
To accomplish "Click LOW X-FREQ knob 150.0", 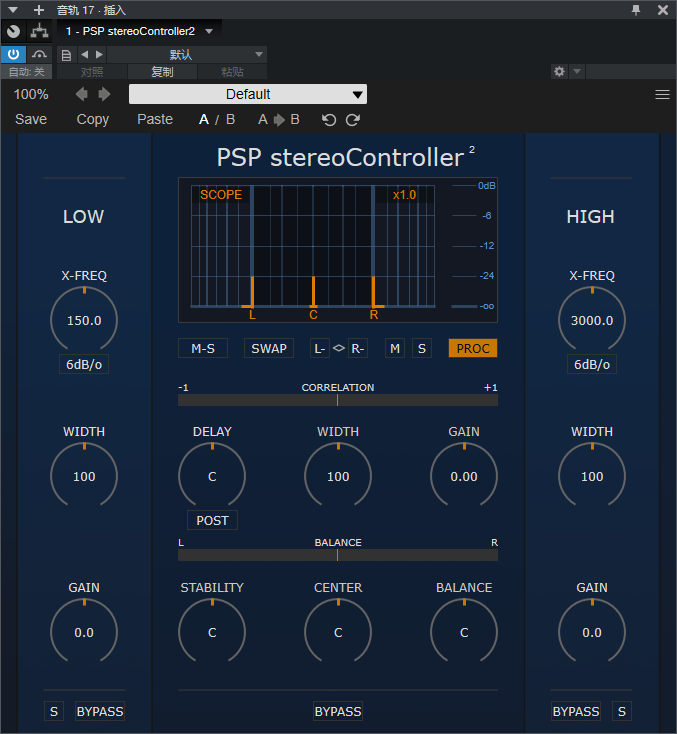I will pos(84,321).
